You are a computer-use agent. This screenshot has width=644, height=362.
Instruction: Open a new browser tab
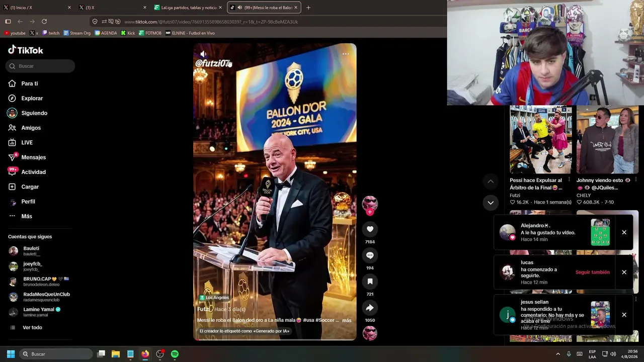308,8
